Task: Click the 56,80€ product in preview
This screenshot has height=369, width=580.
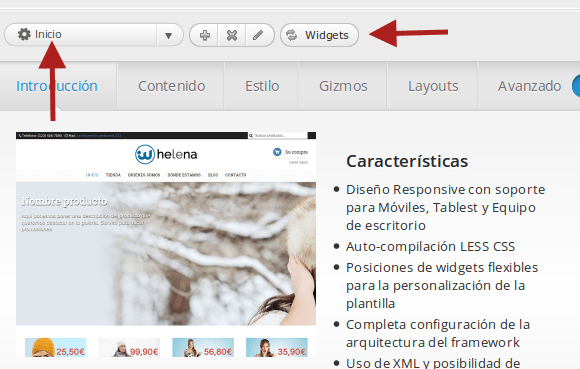Action: pos(203,348)
